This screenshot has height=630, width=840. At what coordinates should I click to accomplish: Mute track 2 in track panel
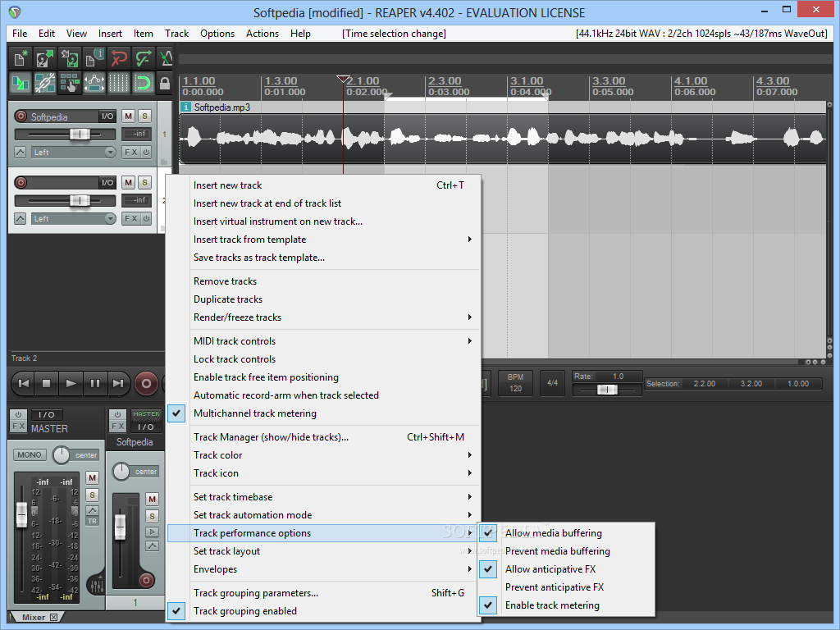pos(129,183)
